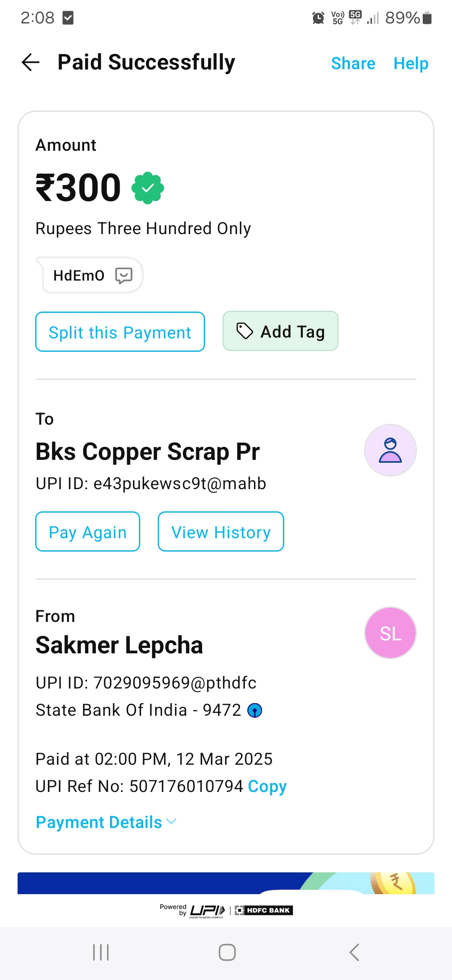Image resolution: width=452 pixels, height=980 pixels.
Task: Tap the HdEmO message bubble
Action: pos(80,276)
